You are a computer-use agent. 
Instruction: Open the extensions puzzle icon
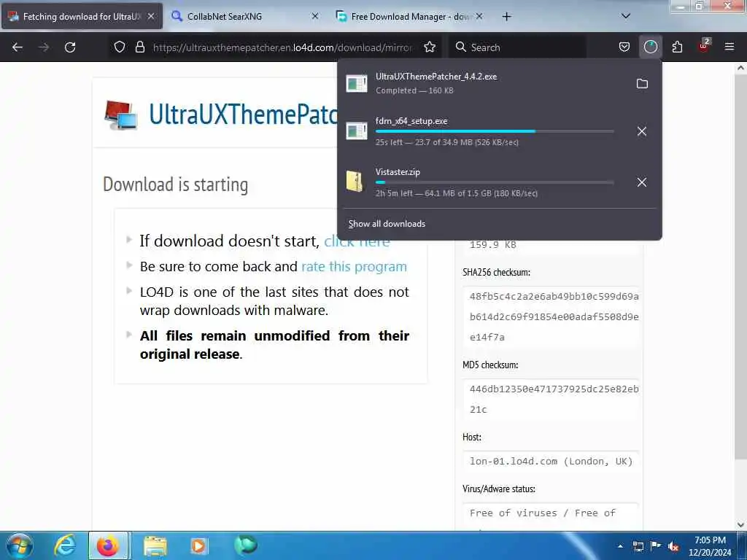(x=677, y=47)
